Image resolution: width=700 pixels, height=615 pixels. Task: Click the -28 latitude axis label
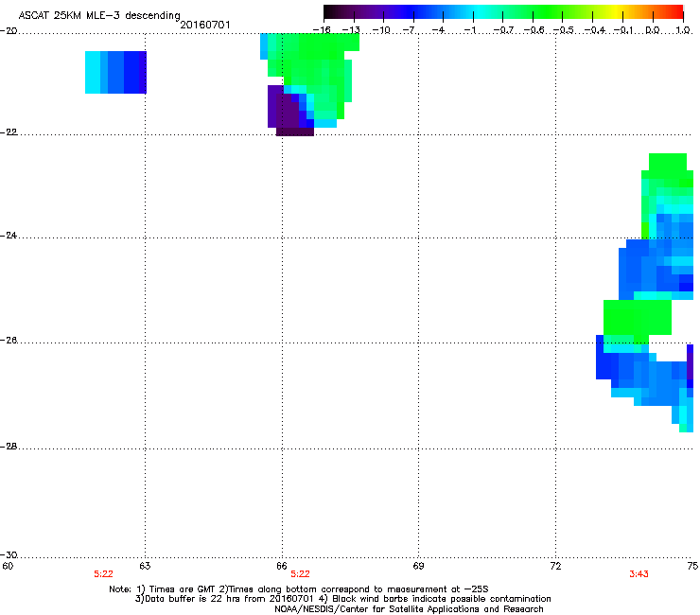[x=9, y=447]
